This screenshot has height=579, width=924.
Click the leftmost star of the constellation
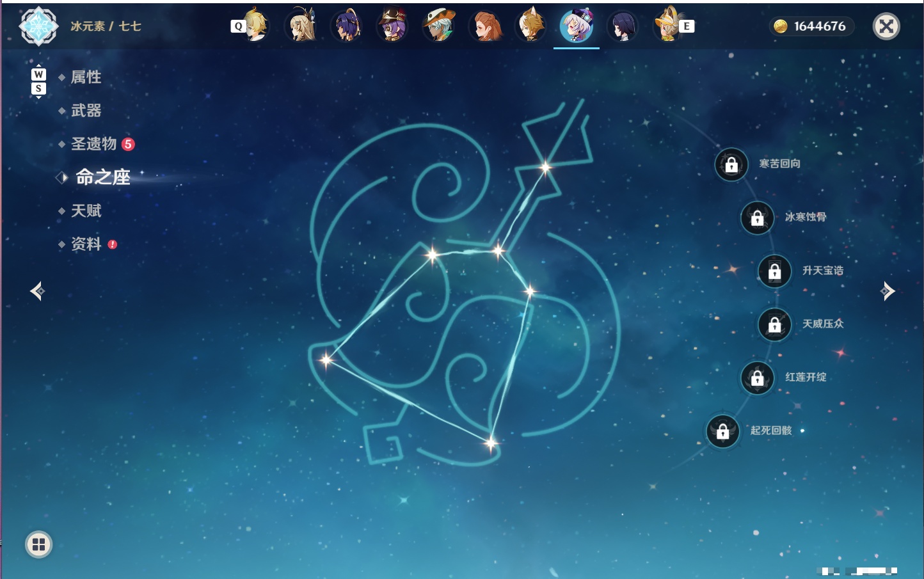[x=326, y=360]
